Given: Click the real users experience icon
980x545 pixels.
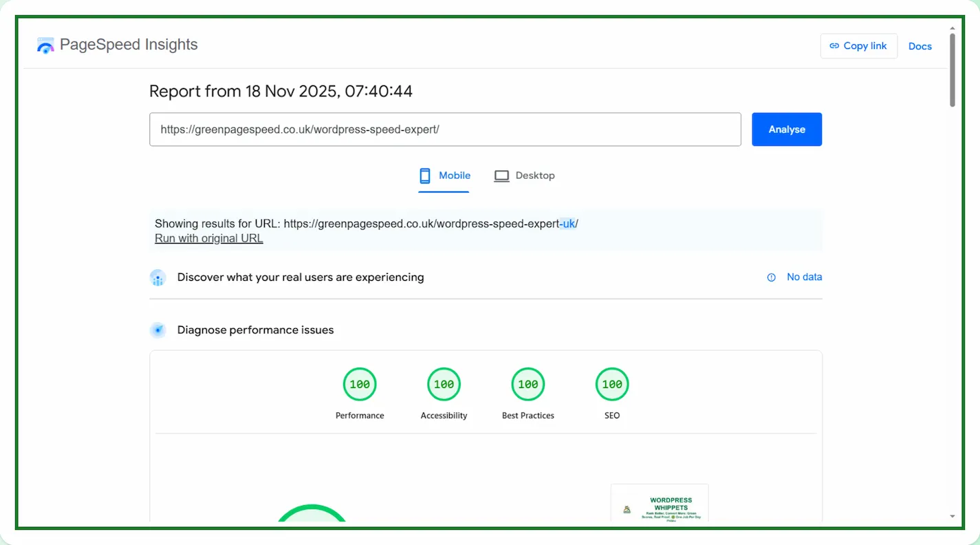Looking at the screenshot, I should (157, 278).
